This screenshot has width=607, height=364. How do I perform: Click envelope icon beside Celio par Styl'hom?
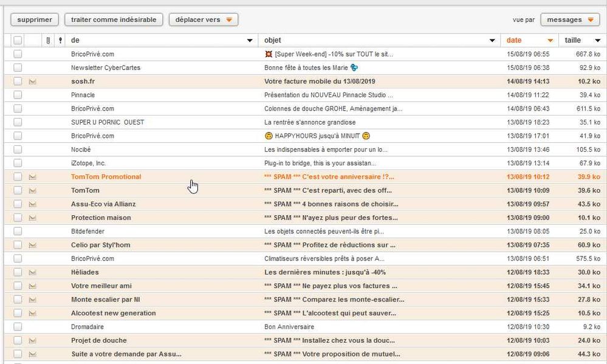(33, 245)
